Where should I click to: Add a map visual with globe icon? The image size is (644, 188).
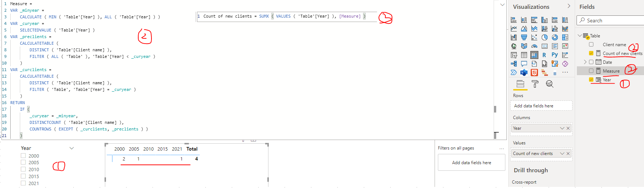[514, 46]
